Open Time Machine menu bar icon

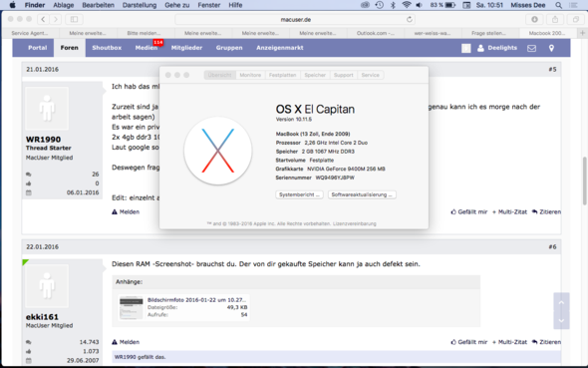379,5
